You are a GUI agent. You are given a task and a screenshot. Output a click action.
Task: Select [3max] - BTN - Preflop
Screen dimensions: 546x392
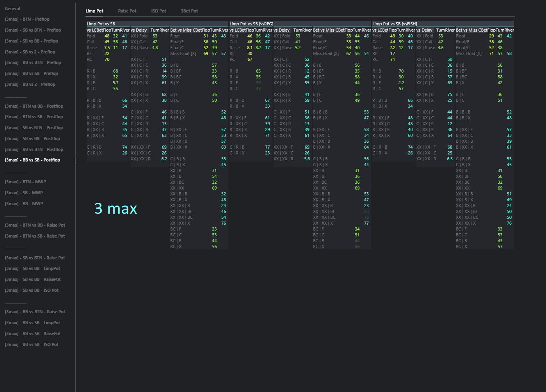(27, 19)
